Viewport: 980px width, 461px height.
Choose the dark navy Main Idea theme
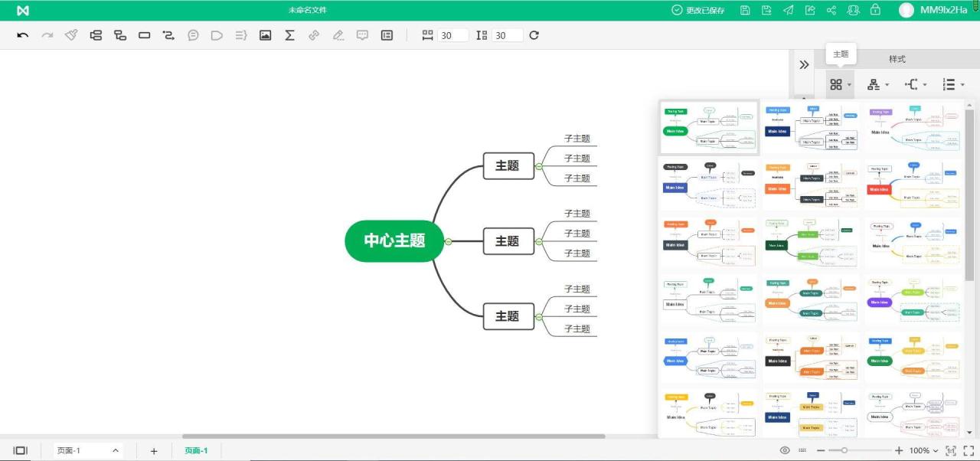(811, 128)
